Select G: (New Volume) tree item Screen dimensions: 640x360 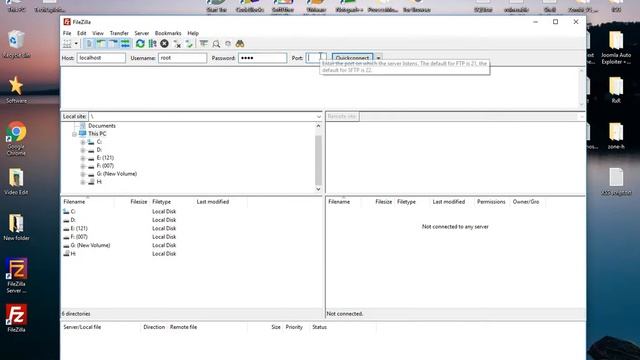(x=117, y=173)
